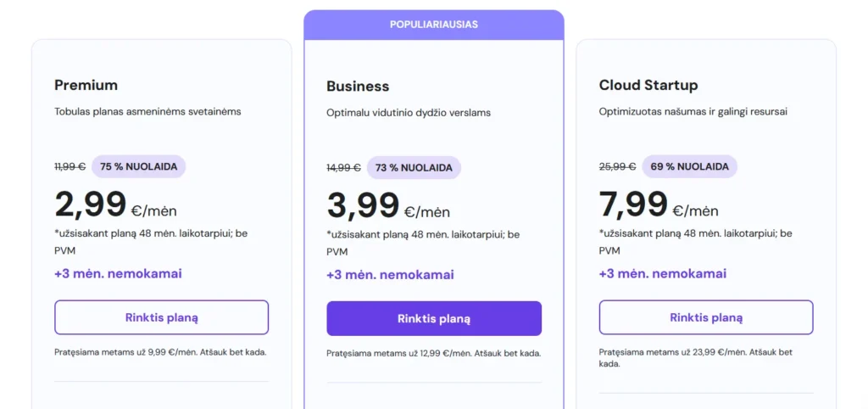This screenshot has height=409, width=868.
Task: Click the renewal note mentioning 9,99 €/mėn
Action: pyautogui.click(x=160, y=352)
